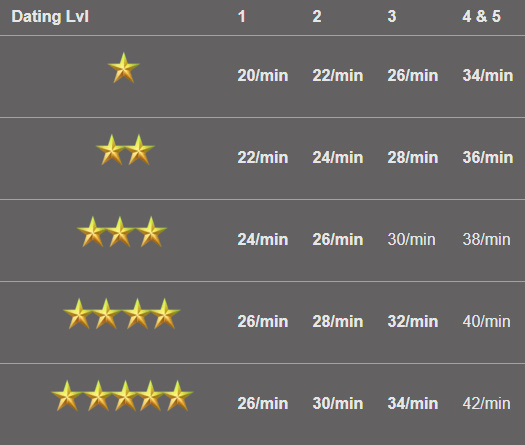
Task: Click the single gold star icon
Action: (x=124, y=68)
